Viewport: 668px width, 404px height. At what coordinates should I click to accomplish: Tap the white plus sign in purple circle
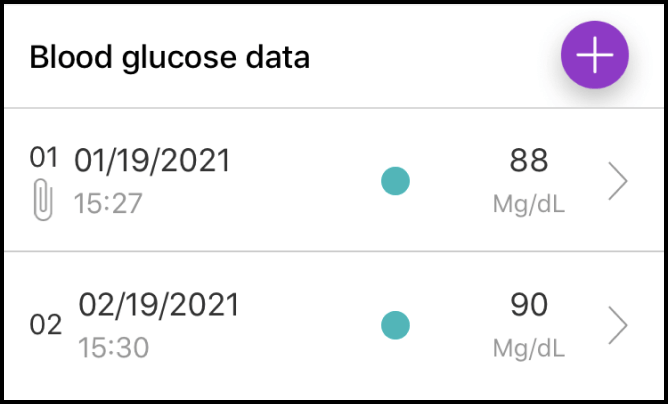click(595, 55)
